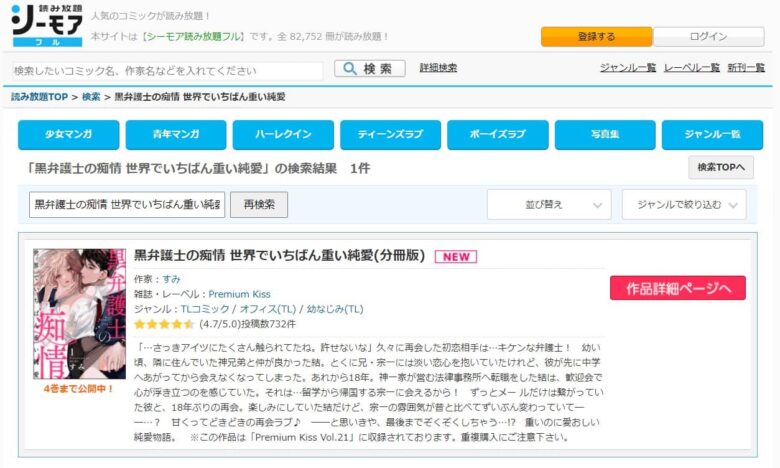Click the 検索 breadcrumb link

pos(91,97)
